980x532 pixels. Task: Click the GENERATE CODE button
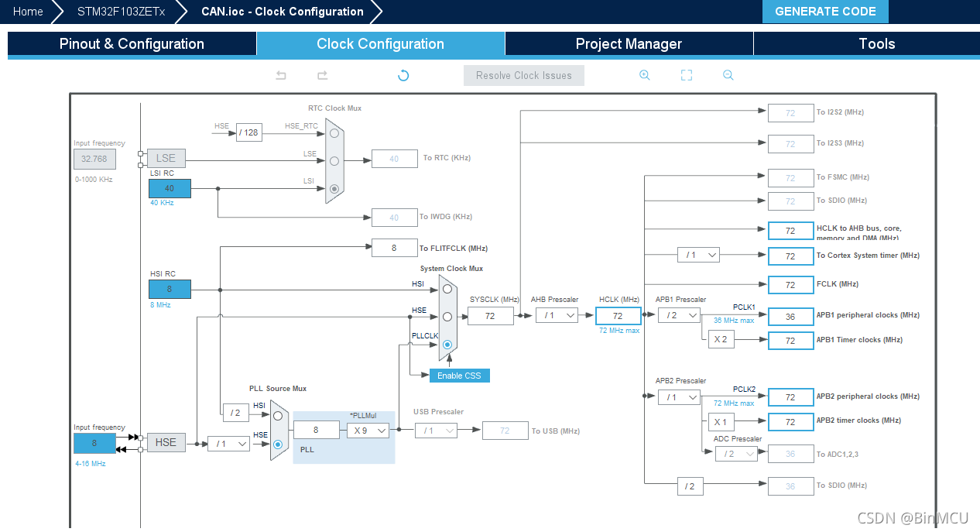pos(825,12)
